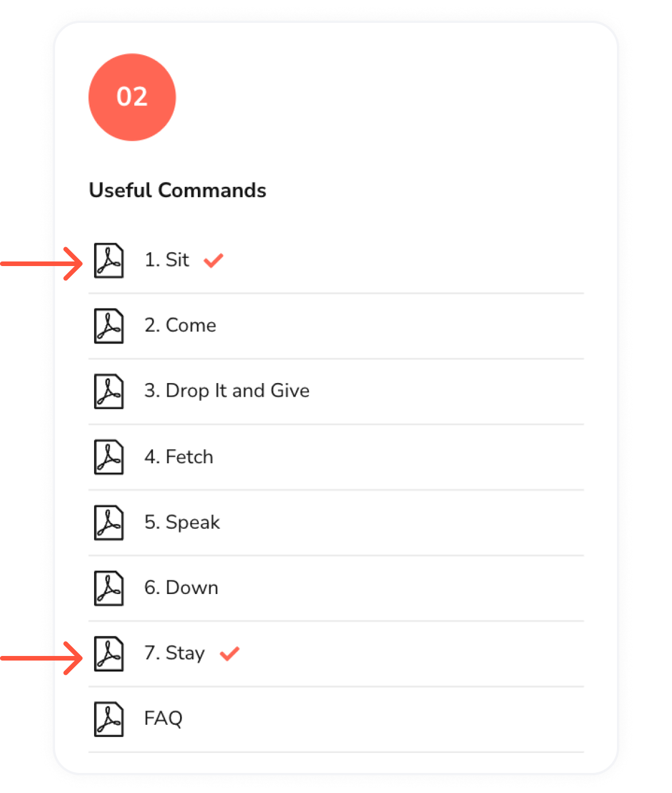Open the "1. Sit" lesson link

click(166, 260)
